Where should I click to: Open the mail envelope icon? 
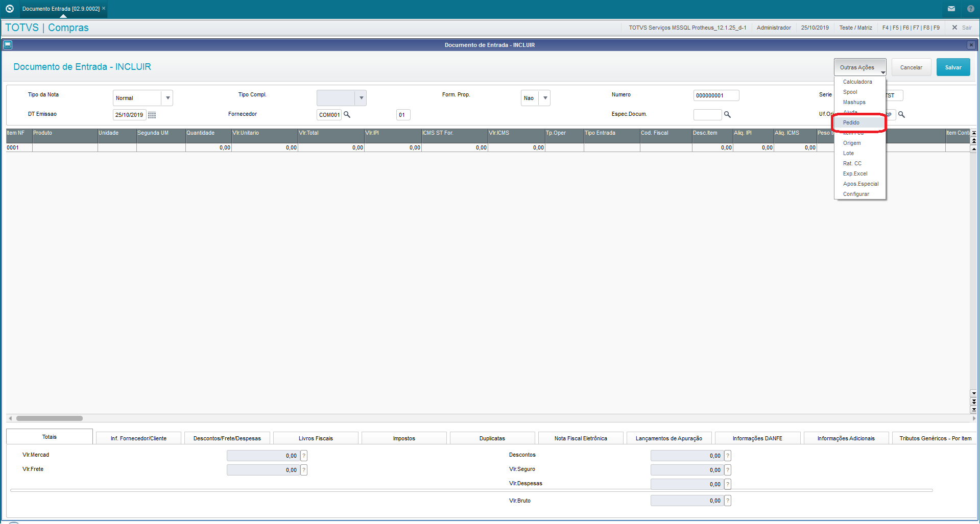click(951, 9)
